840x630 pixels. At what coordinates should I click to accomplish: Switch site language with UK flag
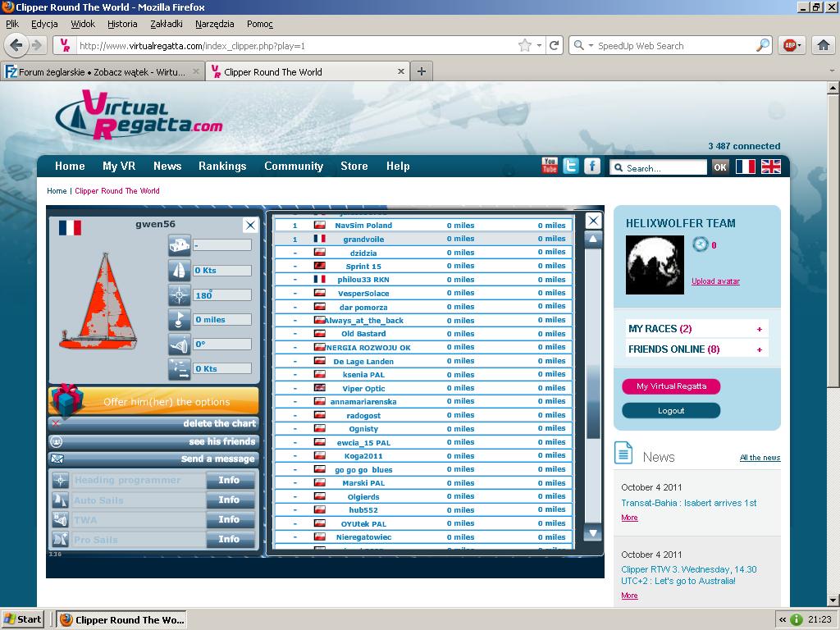[771, 167]
